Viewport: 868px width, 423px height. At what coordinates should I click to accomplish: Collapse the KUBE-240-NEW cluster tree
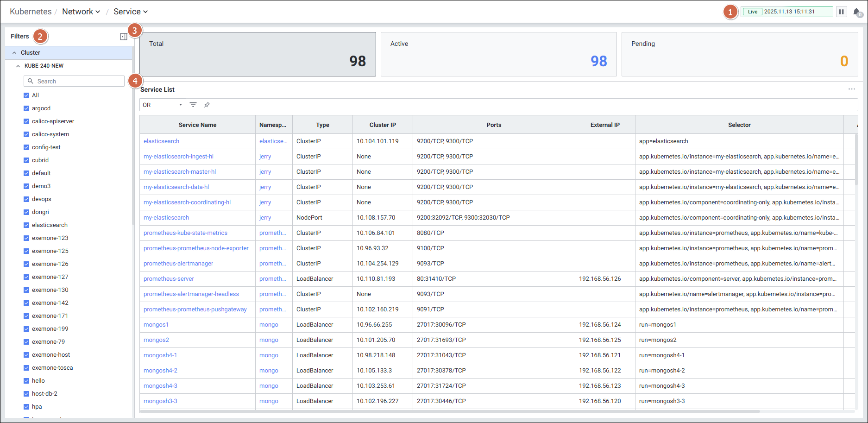pyautogui.click(x=18, y=66)
